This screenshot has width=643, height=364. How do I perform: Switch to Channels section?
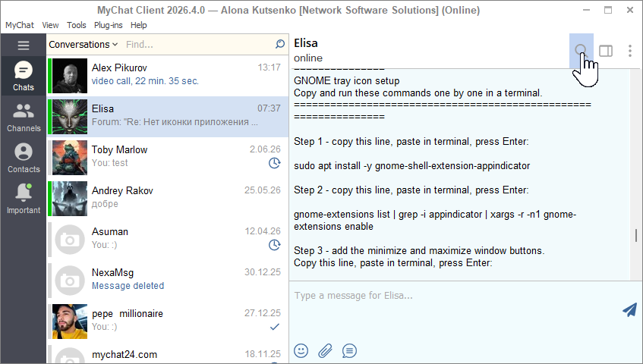click(24, 117)
